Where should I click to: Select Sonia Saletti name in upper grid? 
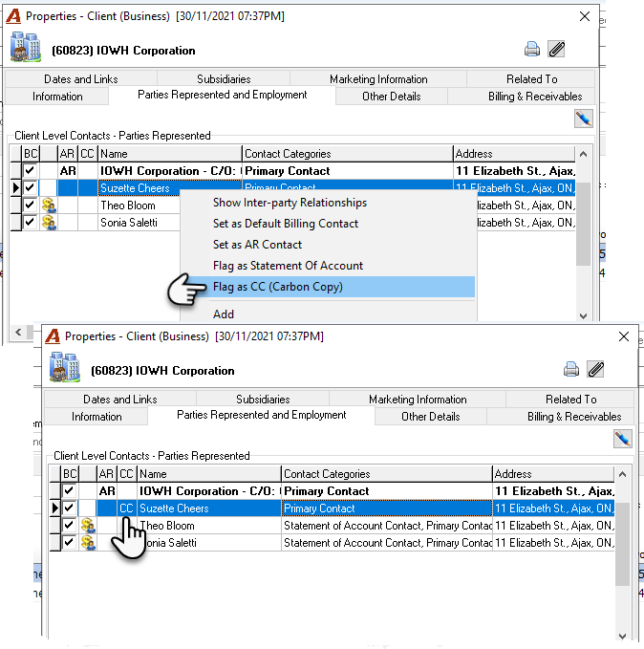pyautogui.click(x=129, y=223)
